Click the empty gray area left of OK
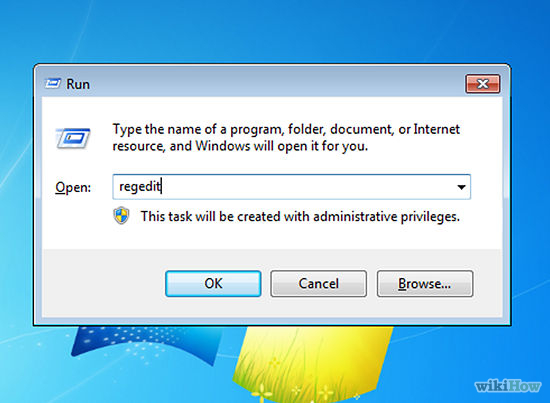 point(103,283)
